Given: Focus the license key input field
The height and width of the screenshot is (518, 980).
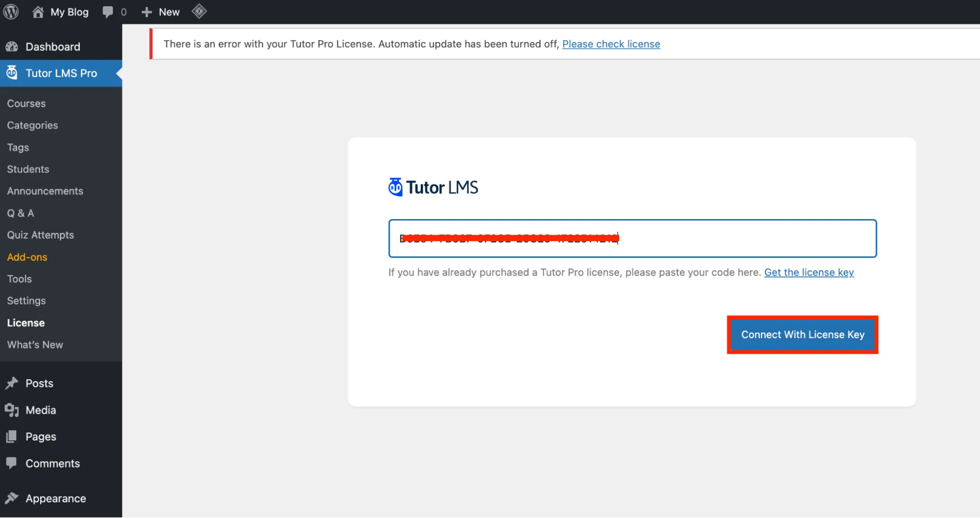Looking at the screenshot, I should tap(632, 239).
